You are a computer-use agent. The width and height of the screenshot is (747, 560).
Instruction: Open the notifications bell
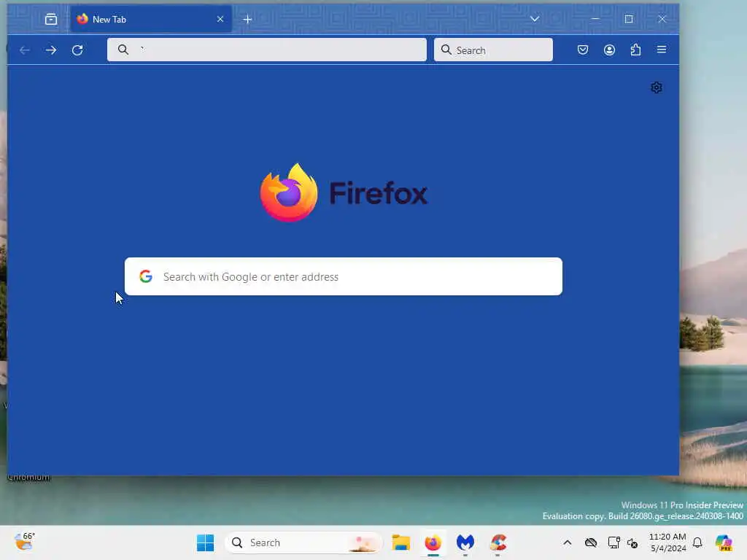[697, 542]
